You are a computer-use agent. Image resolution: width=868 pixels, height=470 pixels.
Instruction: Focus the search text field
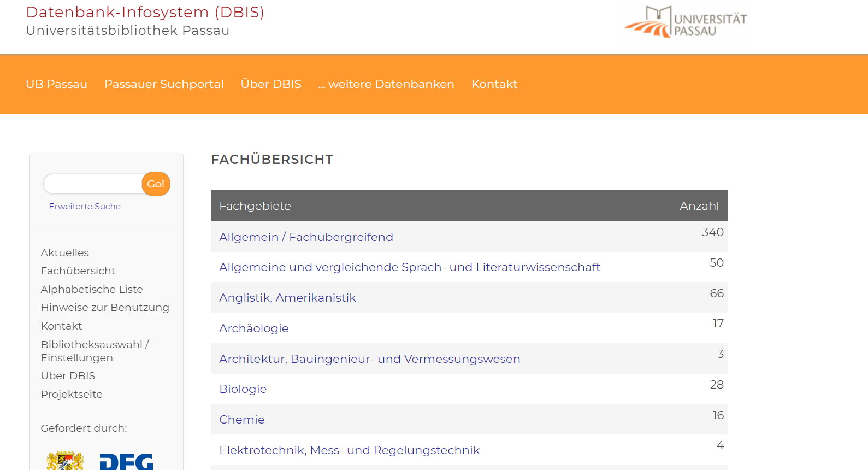92,184
